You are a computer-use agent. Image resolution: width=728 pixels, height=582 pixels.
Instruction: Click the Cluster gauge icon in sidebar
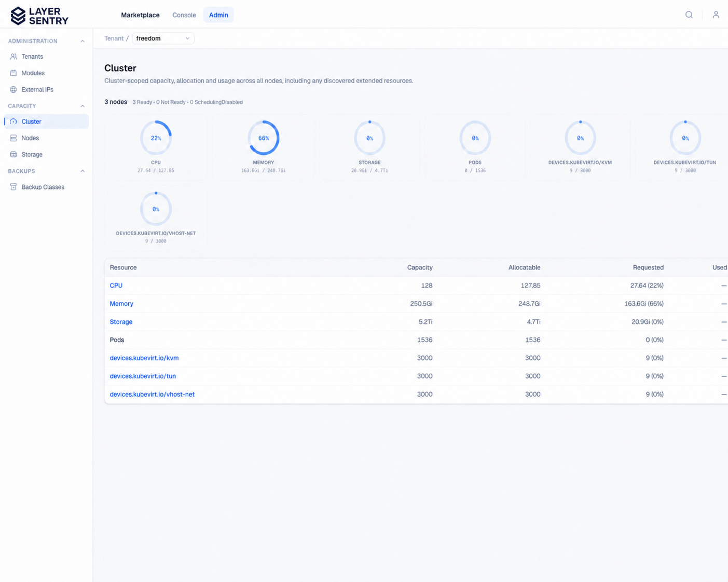[x=13, y=121]
